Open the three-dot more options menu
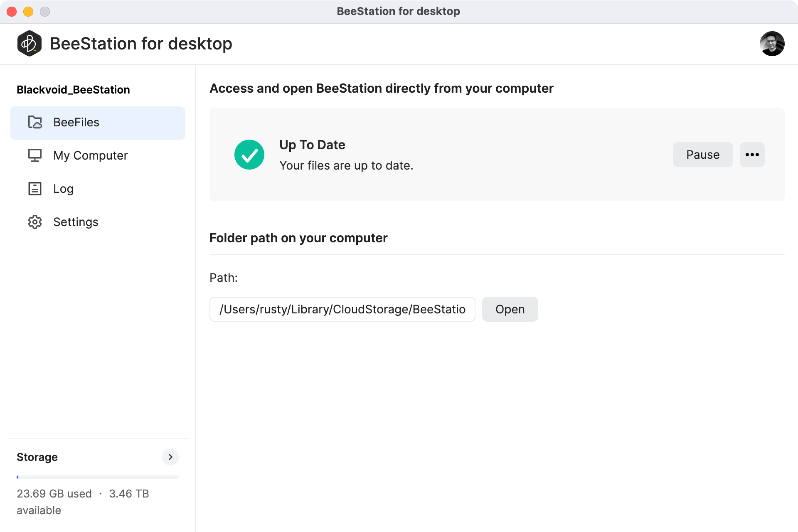 752,155
